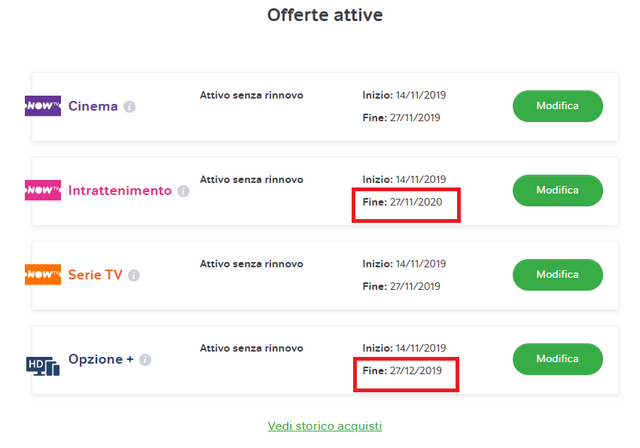This screenshot has height=448, width=640.
Task: Click the pink NOW TV Intrattenimento logo
Action: pyautogui.click(x=43, y=190)
